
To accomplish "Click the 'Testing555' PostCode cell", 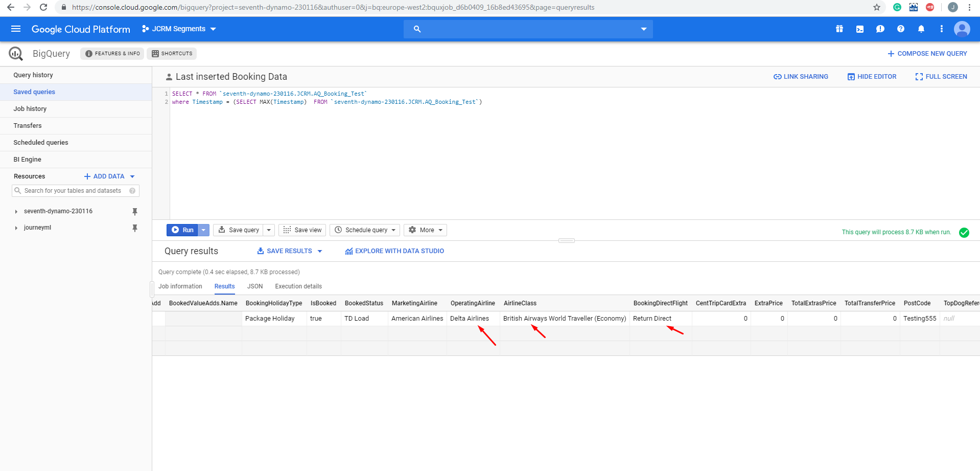I will point(920,319).
